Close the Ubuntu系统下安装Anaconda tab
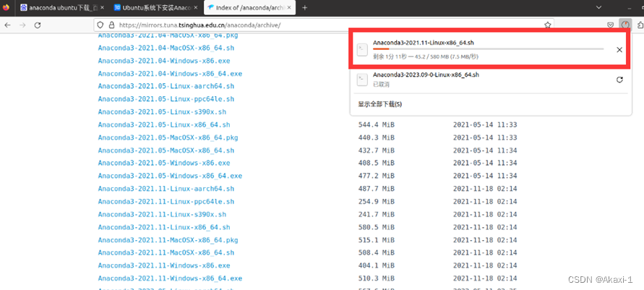 point(195,7)
